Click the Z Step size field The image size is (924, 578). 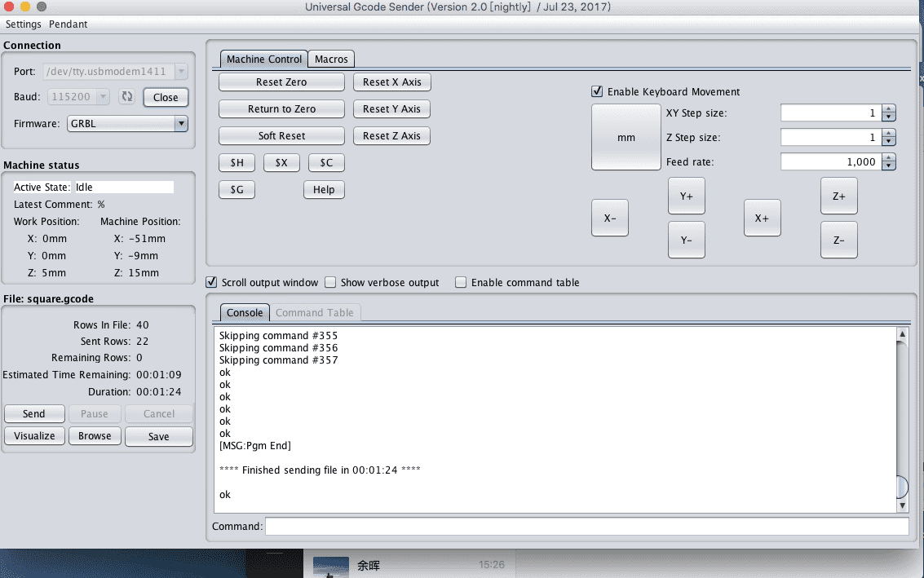(831, 137)
